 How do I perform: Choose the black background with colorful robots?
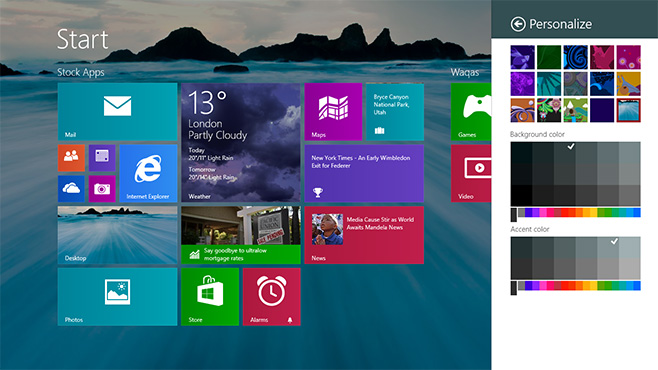pos(549,110)
